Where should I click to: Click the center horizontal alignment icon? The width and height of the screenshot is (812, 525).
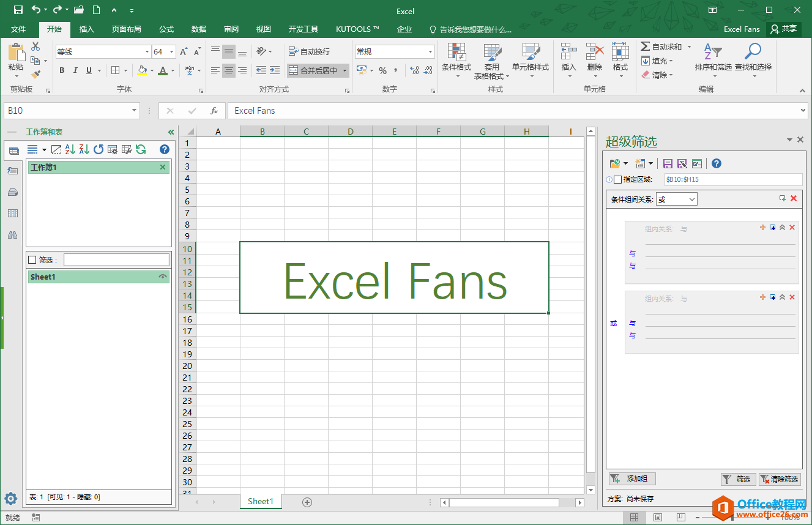pos(229,70)
